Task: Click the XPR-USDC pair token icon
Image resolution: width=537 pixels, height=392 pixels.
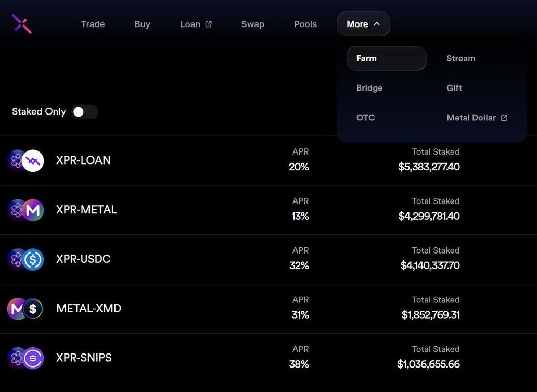Action: pyautogui.click(x=25, y=259)
